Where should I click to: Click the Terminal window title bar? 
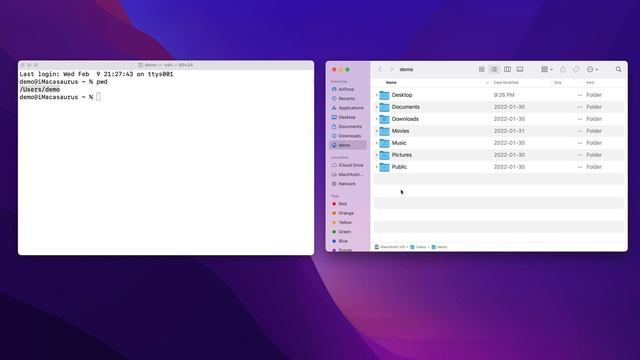(x=166, y=65)
